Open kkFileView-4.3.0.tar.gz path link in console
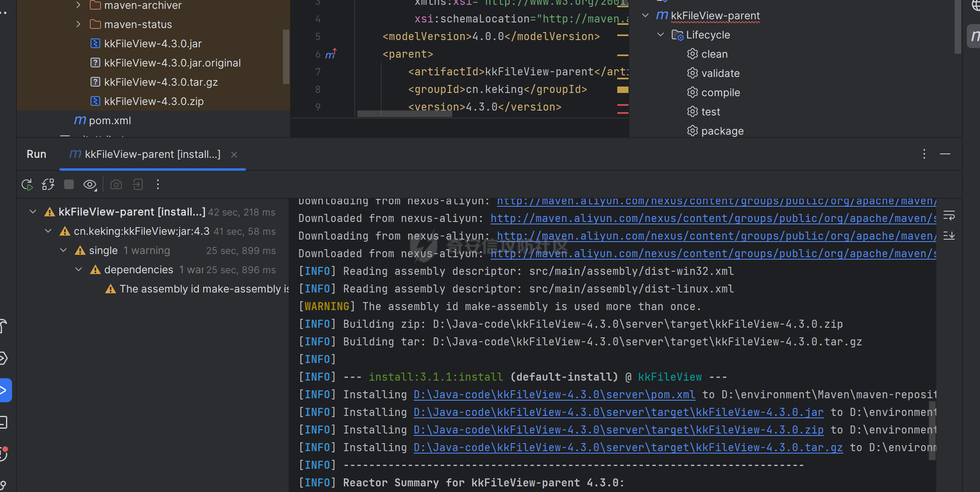980x492 pixels. click(x=628, y=448)
